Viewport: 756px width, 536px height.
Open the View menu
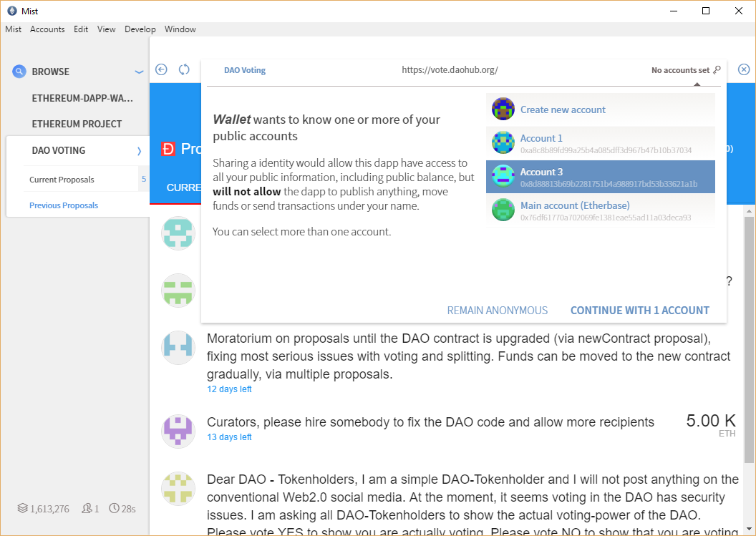pos(106,29)
